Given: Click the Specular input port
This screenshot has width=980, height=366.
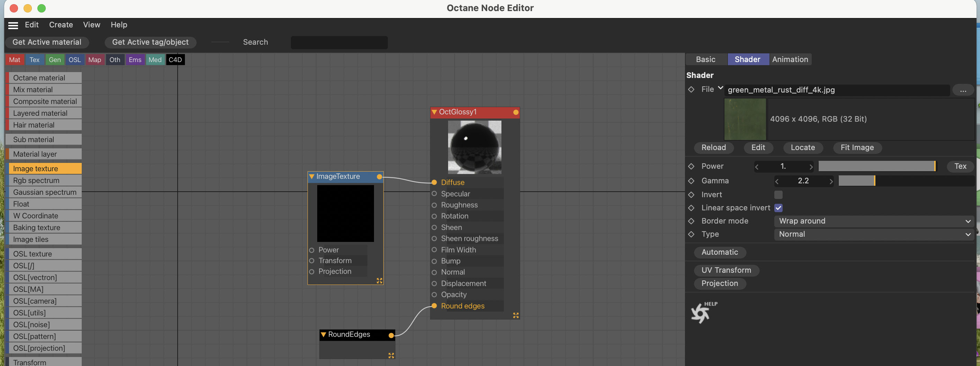Looking at the screenshot, I should click(434, 194).
